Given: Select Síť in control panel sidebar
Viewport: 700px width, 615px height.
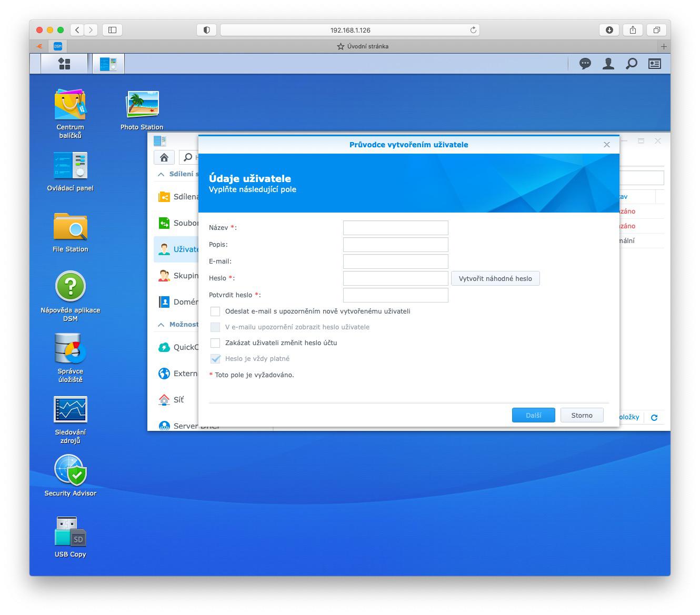Looking at the screenshot, I should point(178,400).
